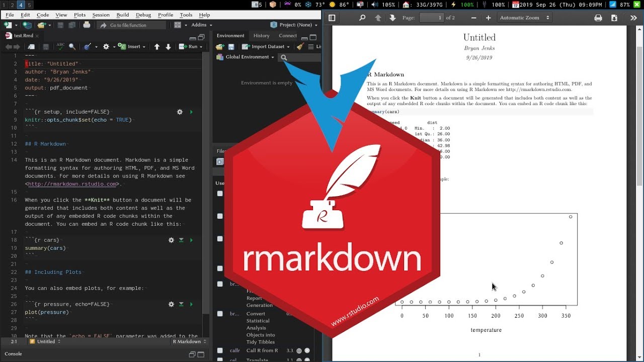Toggle sidebar in the PDF viewer

tap(332, 18)
